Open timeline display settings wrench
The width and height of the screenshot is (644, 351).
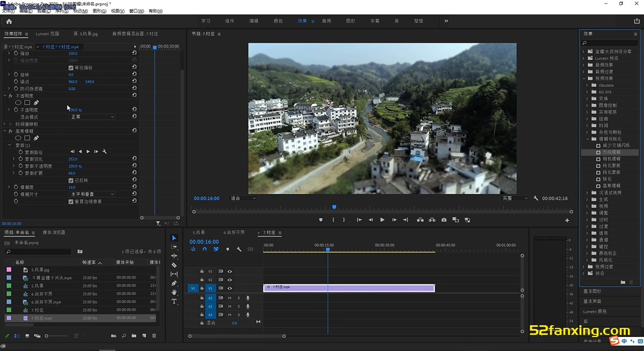click(239, 249)
